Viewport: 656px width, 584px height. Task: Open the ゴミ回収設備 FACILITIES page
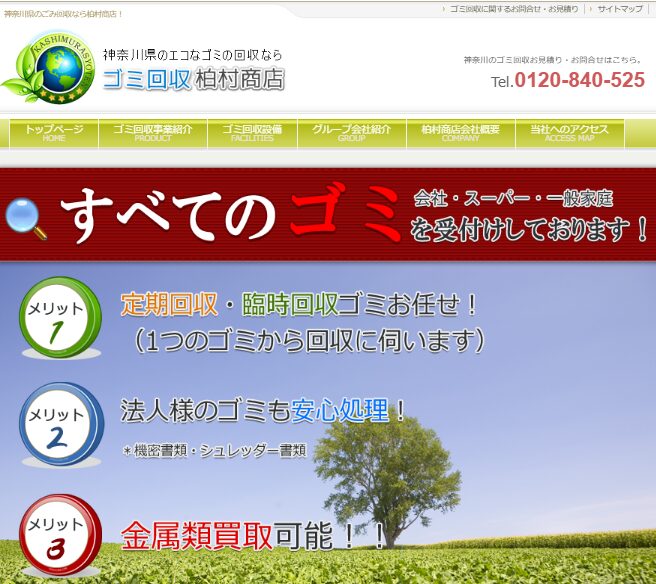[252, 133]
